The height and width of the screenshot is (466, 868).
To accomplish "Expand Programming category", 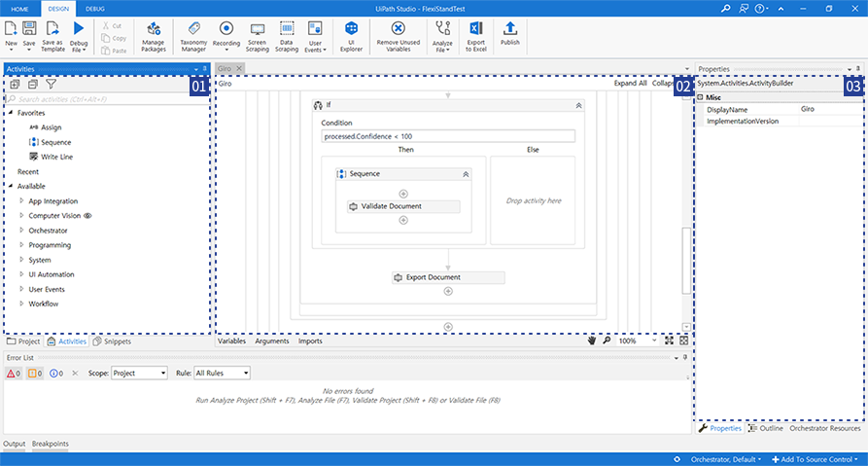I will (21, 244).
